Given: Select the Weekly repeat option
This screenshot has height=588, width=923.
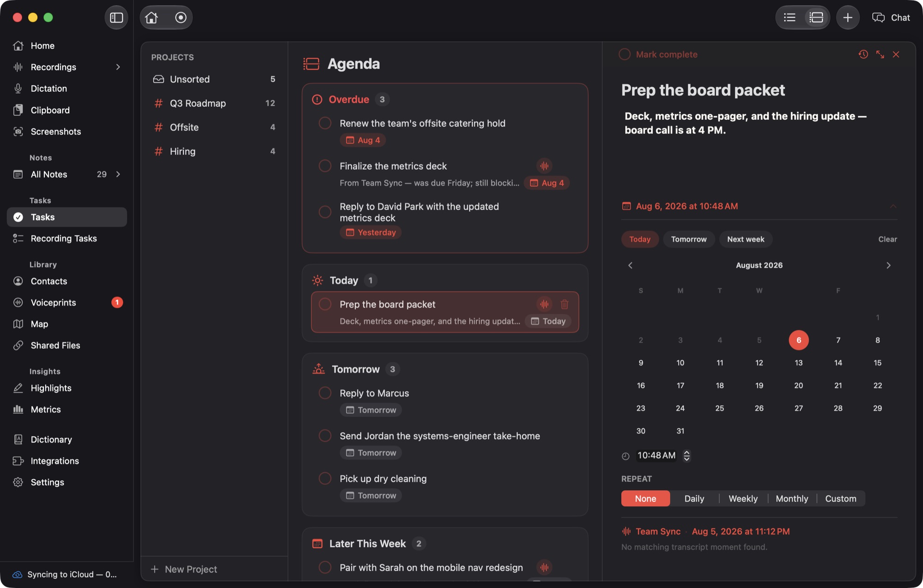Looking at the screenshot, I should click(743, 499).
